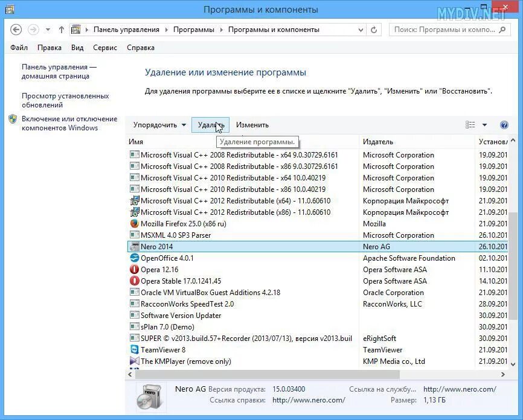Image resolution: width=523 pixels, height=420 pixels.
Task: Focus the Programs and components search field
Action: (449, 30)
